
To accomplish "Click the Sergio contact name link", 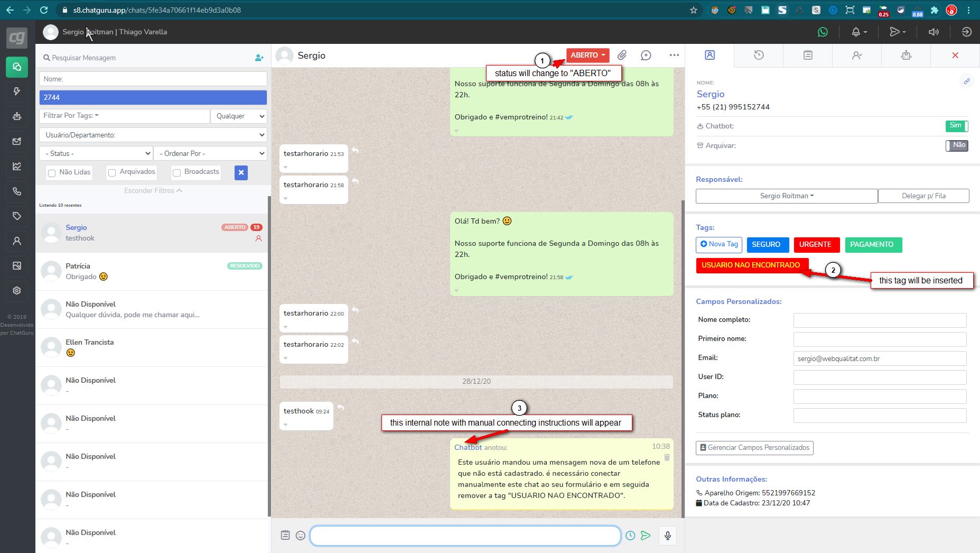I will click(x=711, y=94).
